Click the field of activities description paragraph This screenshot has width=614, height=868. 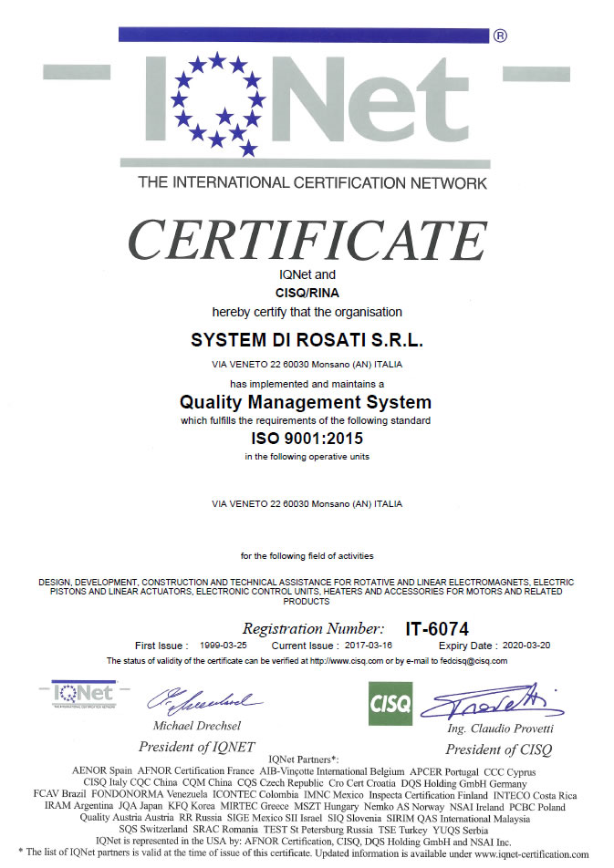[x=307, y=592]
